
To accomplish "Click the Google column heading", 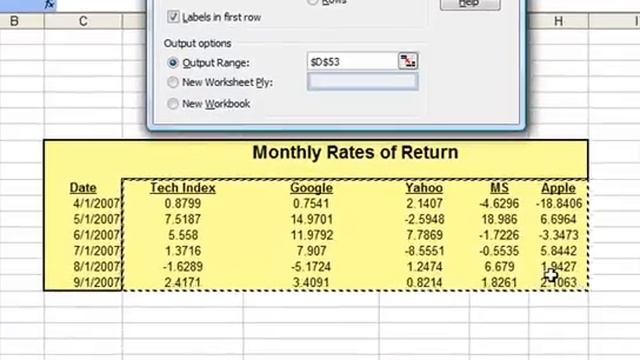I will [311, 188].
